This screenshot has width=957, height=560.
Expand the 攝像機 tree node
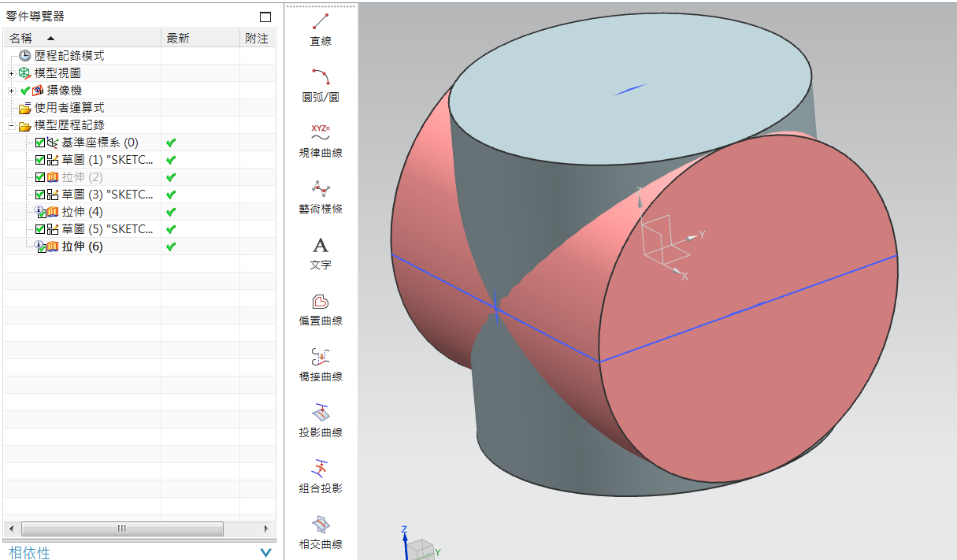[12, 91]
